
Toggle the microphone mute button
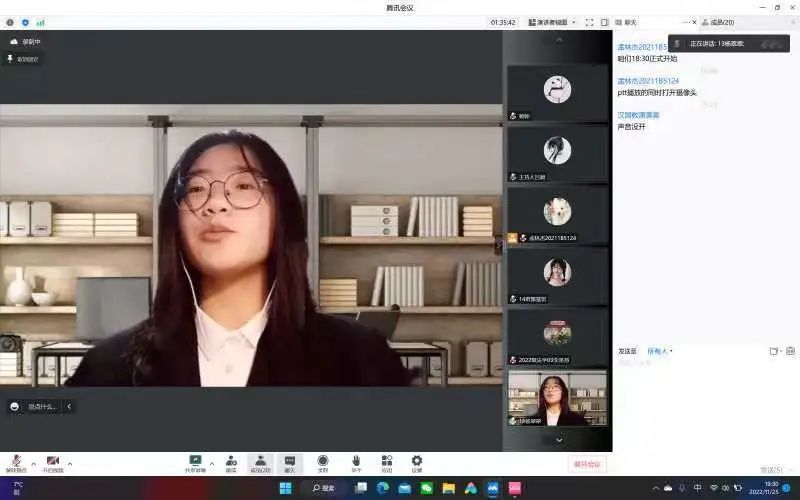coord(16,463)
